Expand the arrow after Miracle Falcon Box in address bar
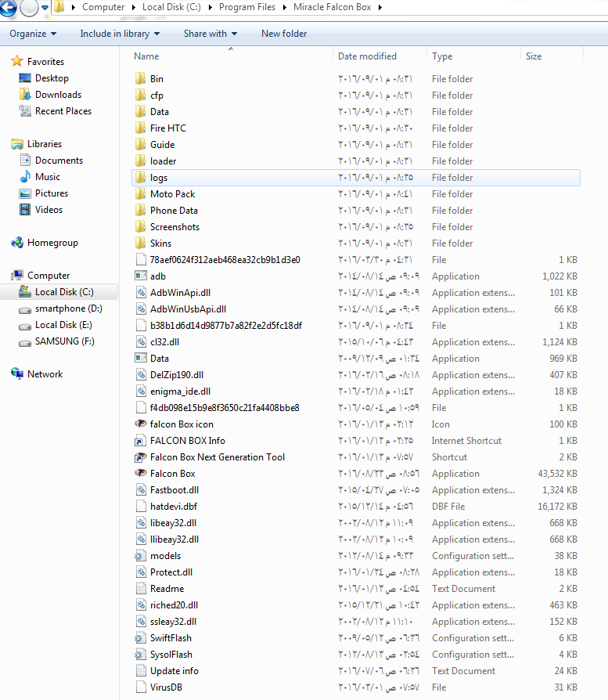Screen dimensions: 608x700 [x=380, y=7]
